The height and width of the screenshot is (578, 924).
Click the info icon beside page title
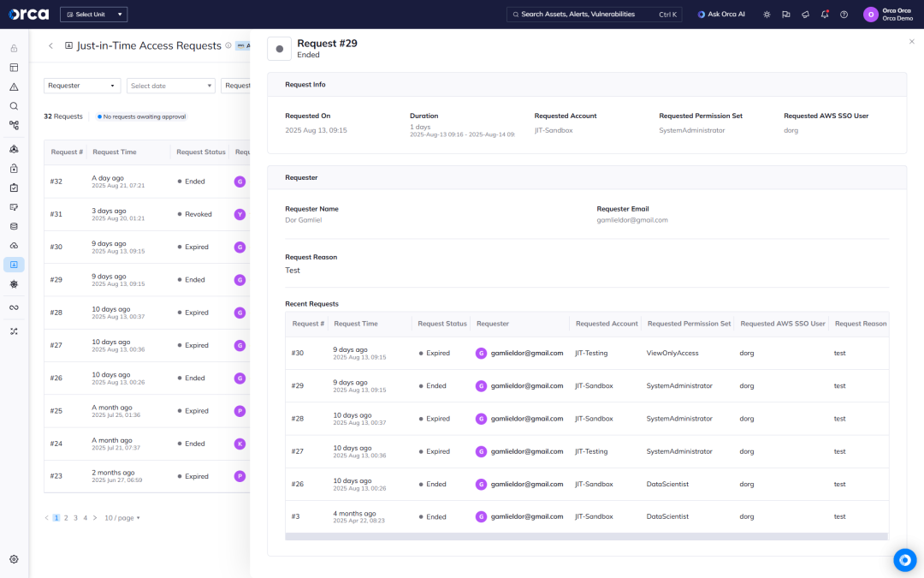[228, 45]
